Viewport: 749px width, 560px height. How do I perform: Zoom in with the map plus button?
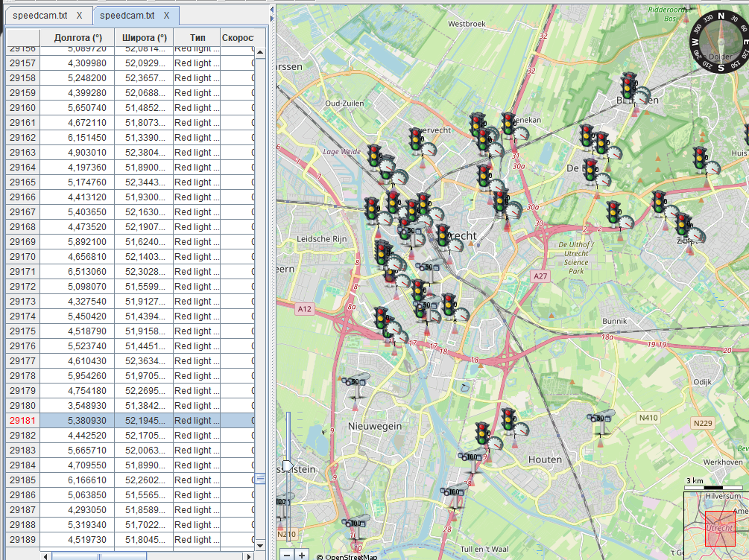302,556
